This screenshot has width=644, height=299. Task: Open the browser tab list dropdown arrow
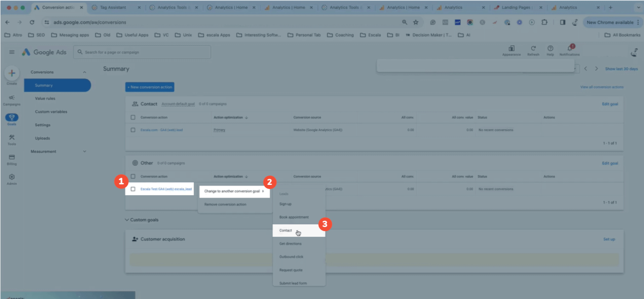click(638, 7)
